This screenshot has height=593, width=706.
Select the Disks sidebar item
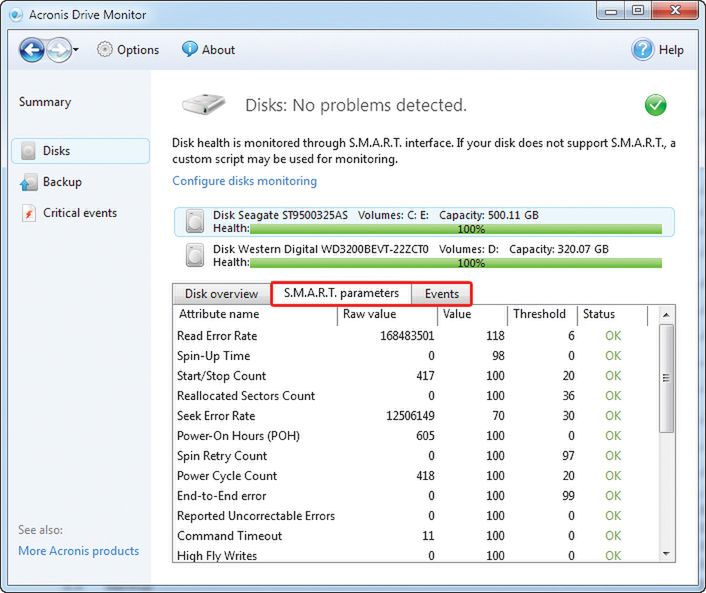point(81,151)
